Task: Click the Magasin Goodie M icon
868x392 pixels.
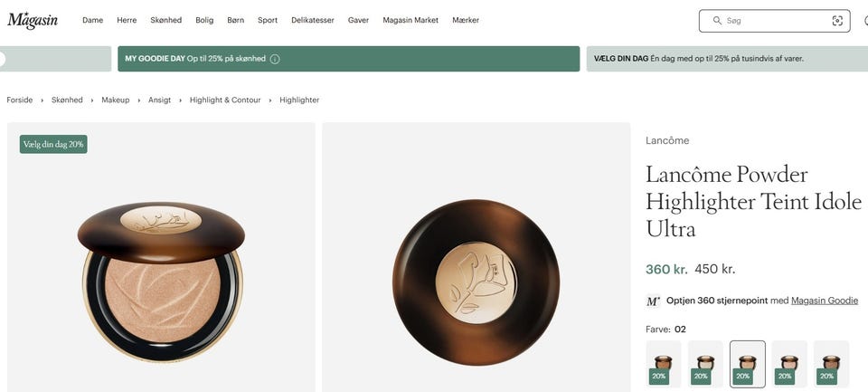Action: click(653, 301)
